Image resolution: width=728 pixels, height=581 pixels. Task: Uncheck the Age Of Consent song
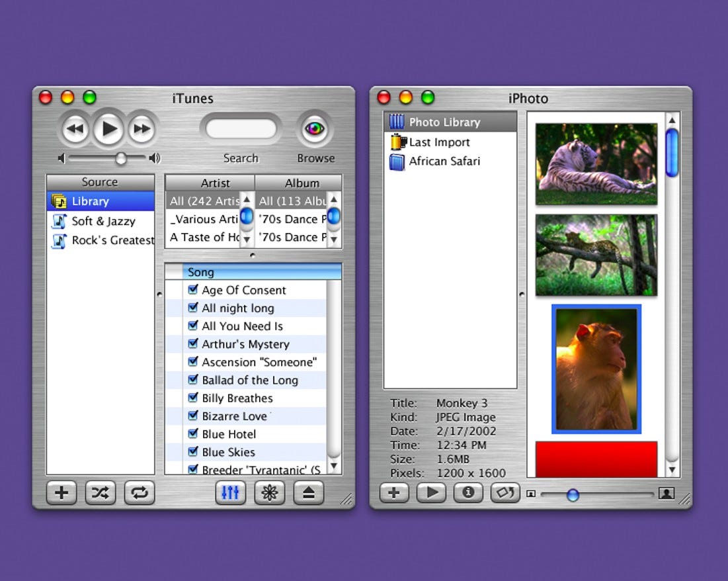[x=193, y=290]
